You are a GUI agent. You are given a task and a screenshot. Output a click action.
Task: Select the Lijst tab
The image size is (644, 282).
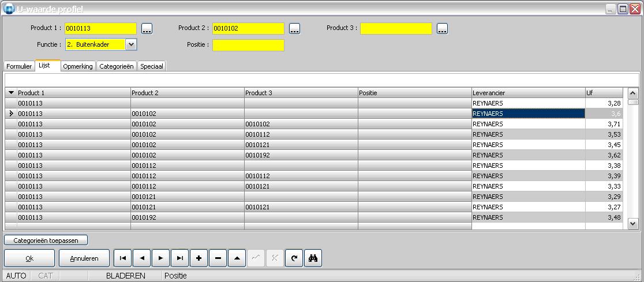pyautogui.click(x=48, y=65)
